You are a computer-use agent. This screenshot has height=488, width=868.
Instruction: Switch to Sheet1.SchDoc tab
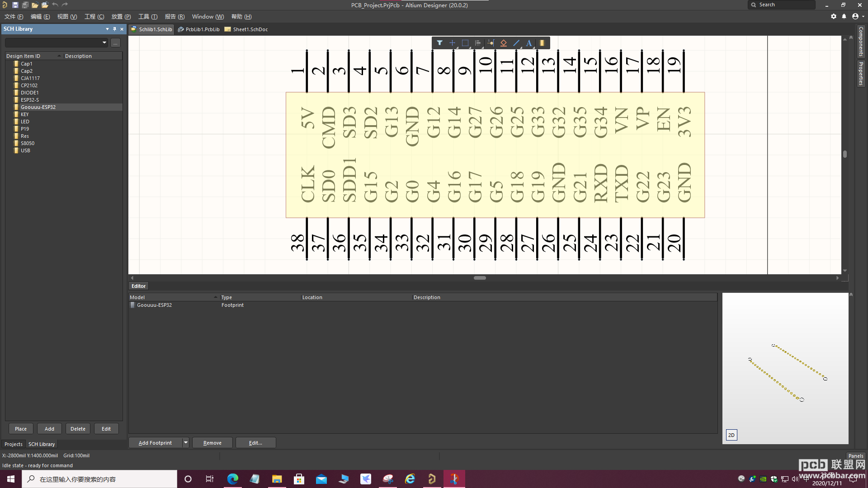click(x=246, y=29)
